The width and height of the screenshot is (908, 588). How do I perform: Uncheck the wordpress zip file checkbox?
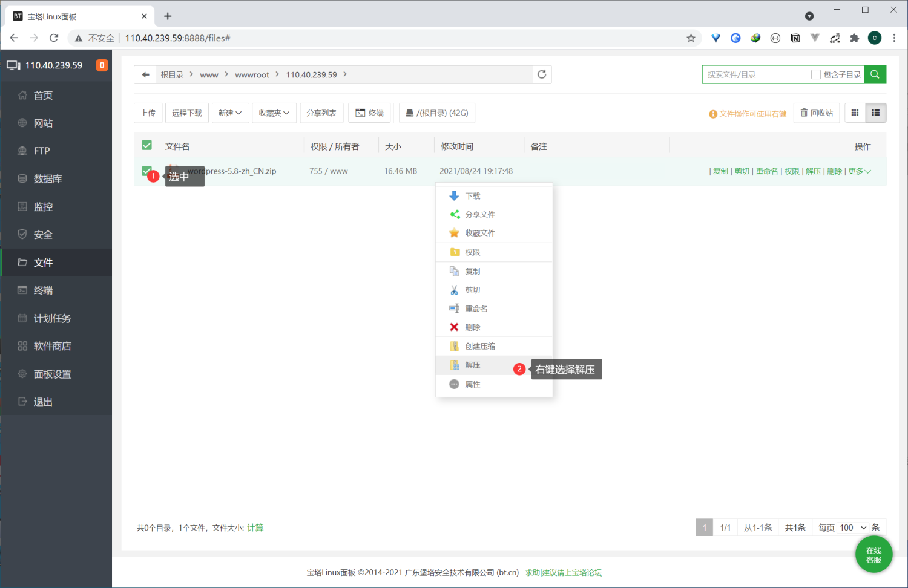[x=146, y=171]
